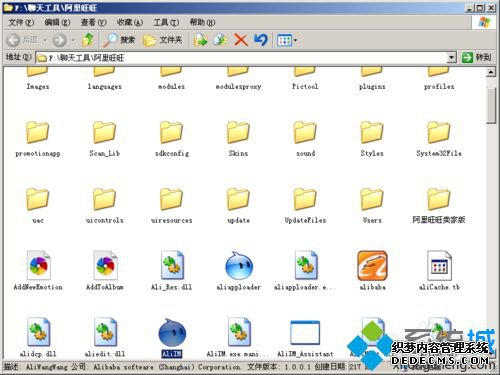Click the address path input field
This screenshot has height=375, width=500.
point(246,58)
